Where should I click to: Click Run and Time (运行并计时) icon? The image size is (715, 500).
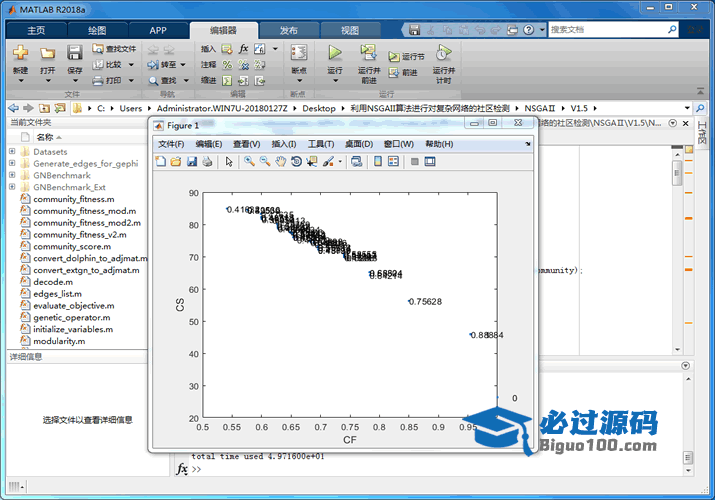pyautogui.click(x=443, y=53)
